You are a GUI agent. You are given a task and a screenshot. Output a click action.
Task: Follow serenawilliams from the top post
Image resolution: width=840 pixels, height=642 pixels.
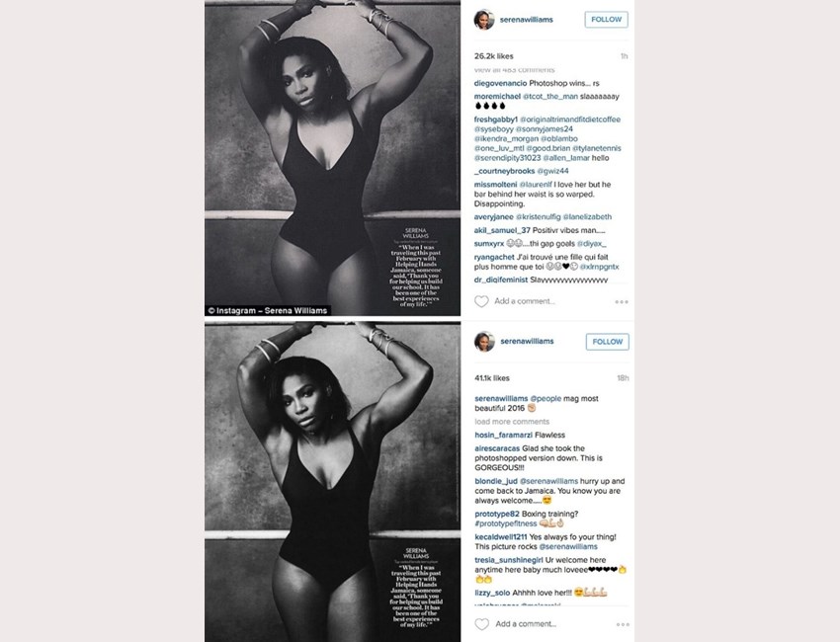pyautogui.click(x=607, y=20)
